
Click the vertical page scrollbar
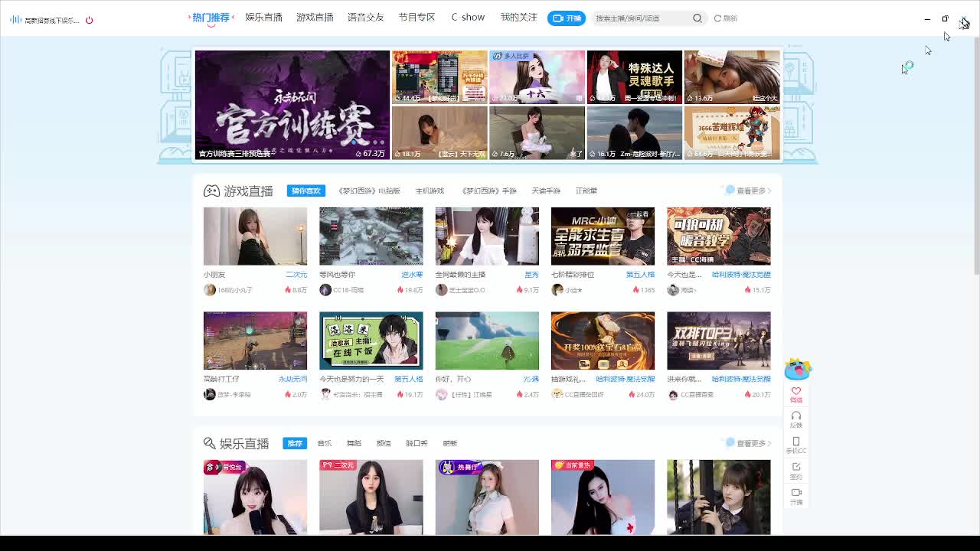(976, 155)
